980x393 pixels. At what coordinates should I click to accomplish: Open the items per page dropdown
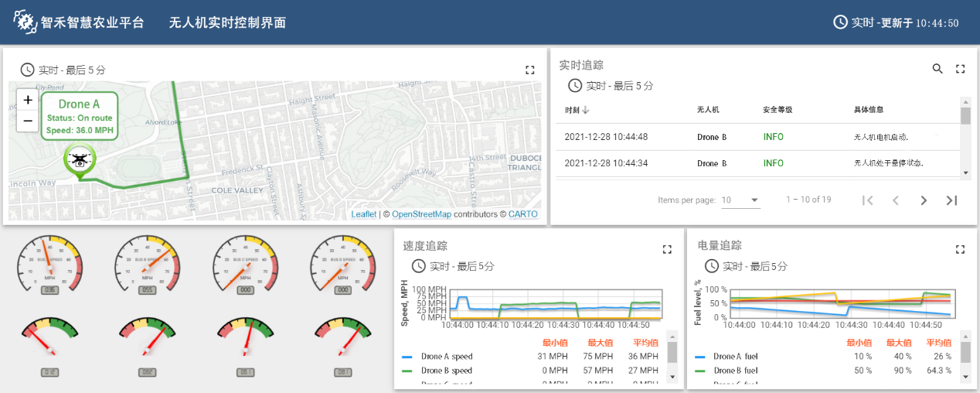740,200
